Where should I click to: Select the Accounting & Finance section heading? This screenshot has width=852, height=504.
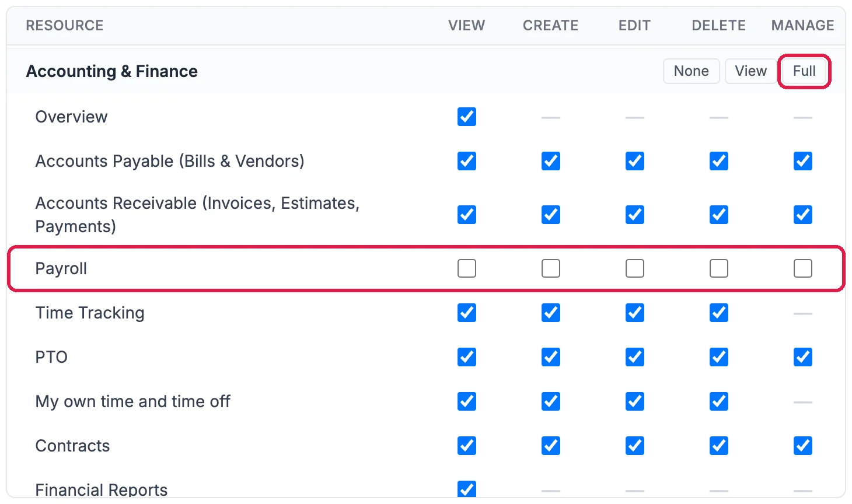point(112,71)
